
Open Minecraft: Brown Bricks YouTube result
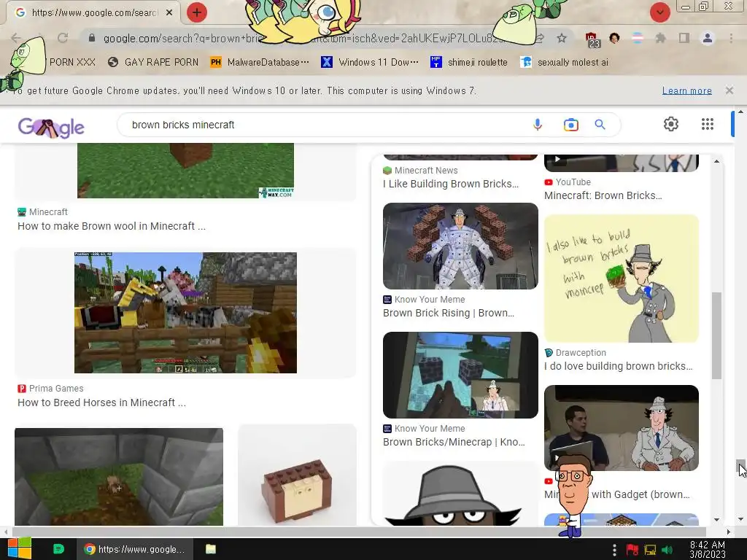[x=603, y=195]
